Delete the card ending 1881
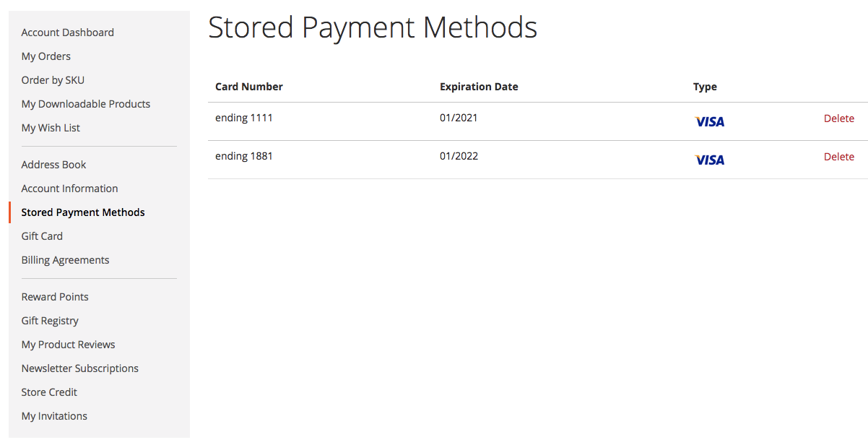Viewport: 868px width, 445px height. coord(839,157)
